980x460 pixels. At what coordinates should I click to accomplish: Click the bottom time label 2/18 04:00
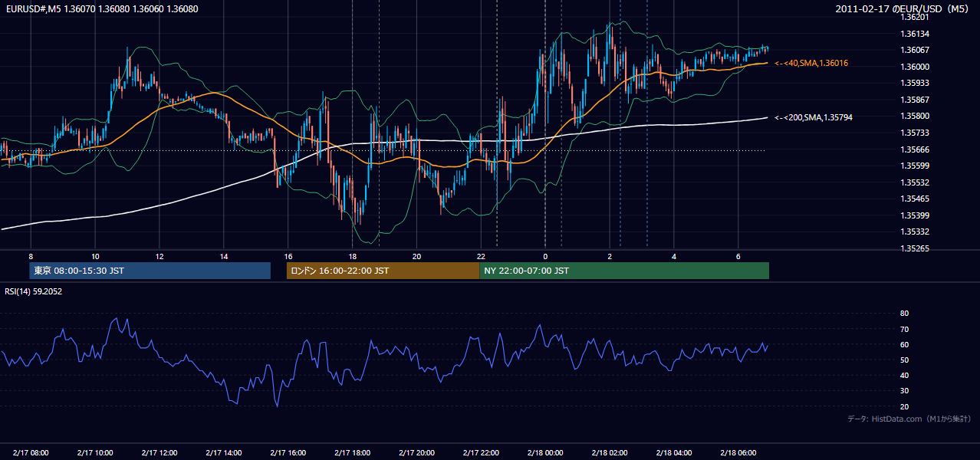coord(674,453)
